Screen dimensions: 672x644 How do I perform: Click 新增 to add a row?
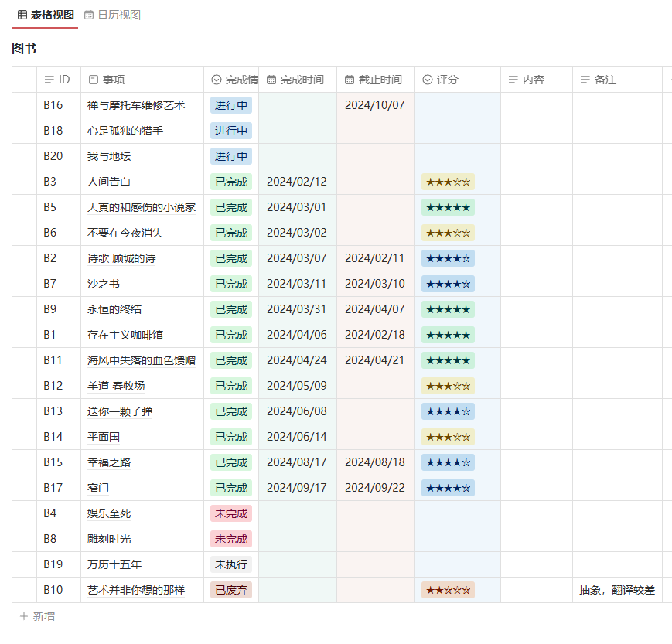[x=37, y=616]
